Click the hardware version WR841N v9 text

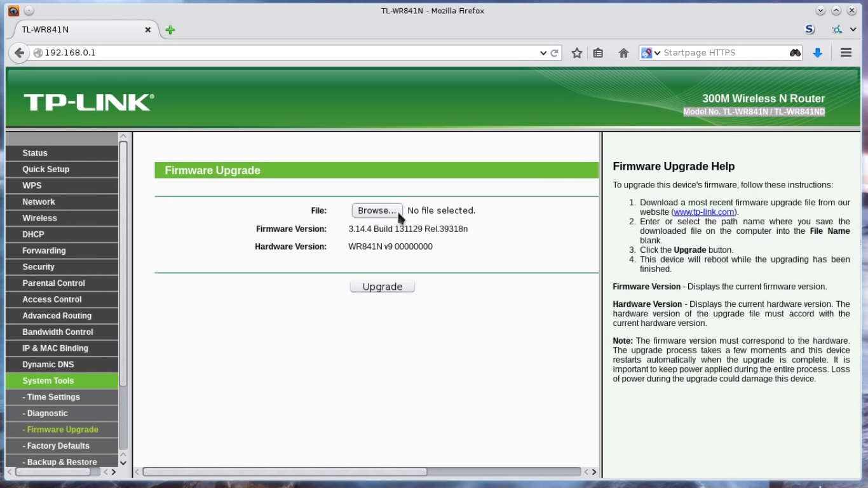390,247
